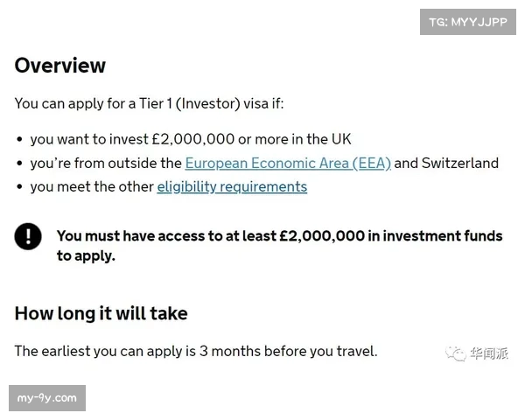Click the 华闻派 watermark text

pyautogui.click(x=490, y=353)
